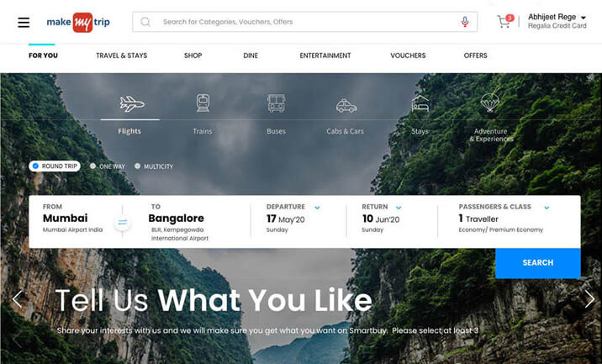Select the Buses icon
The image size is (602, 364).
tap(276, 103)
